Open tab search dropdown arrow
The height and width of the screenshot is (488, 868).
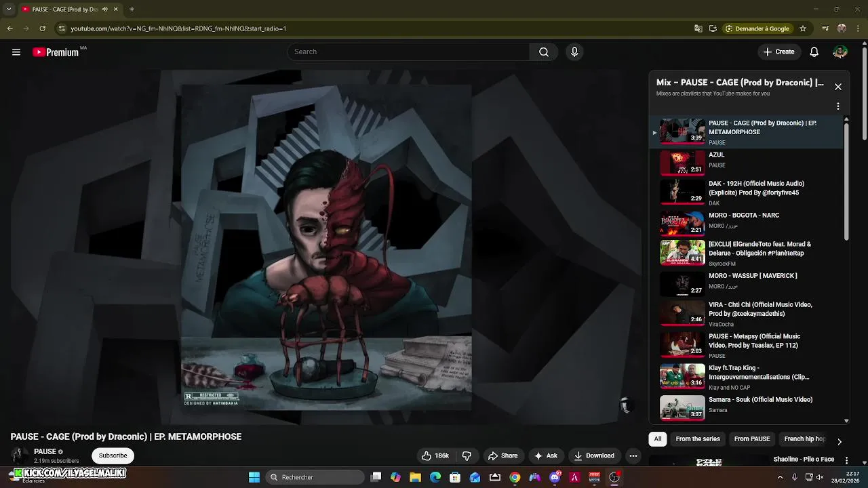pyautogui.click(x=9, y=9)
